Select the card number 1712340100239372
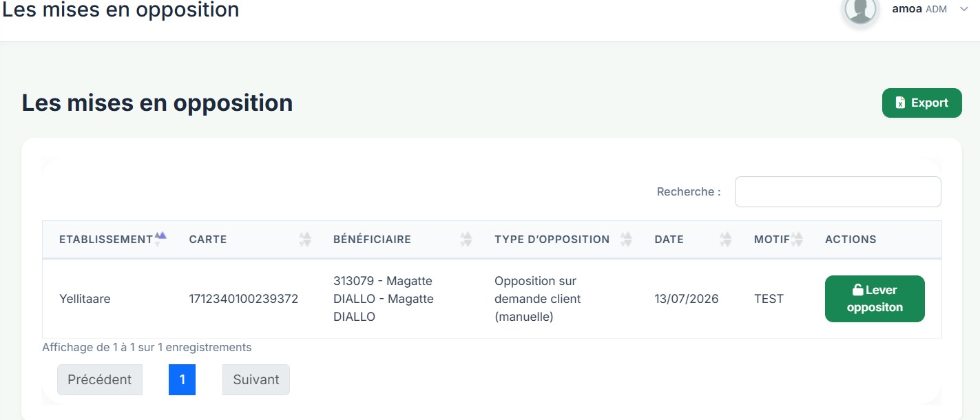The width and height of the screenshot is (980, 420). [244, 299]
